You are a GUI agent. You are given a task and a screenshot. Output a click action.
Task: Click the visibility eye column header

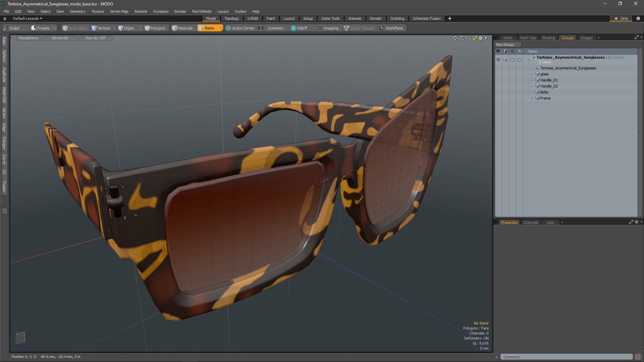[x=498, y=51]
